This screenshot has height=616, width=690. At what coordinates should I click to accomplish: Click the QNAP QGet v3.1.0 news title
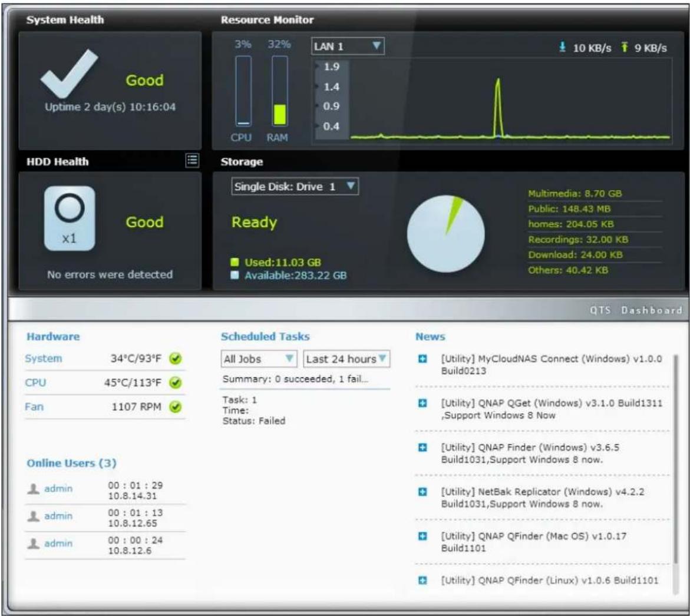point(552,409)
